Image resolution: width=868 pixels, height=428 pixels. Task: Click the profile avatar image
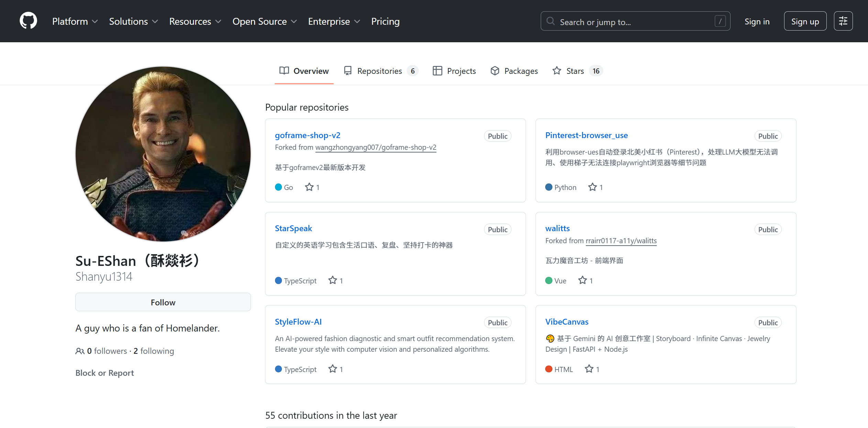pos(163,154)
